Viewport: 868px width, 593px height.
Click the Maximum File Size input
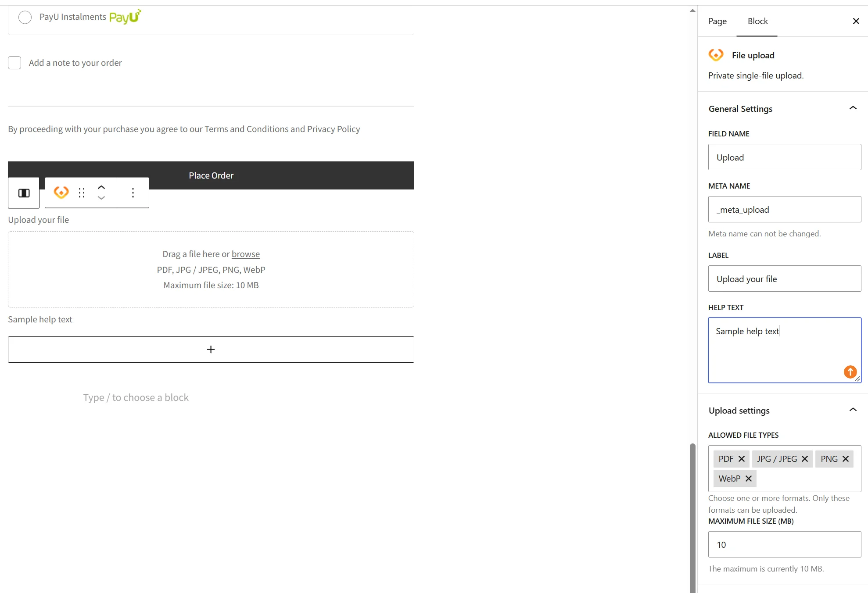(x=785, y=544)
